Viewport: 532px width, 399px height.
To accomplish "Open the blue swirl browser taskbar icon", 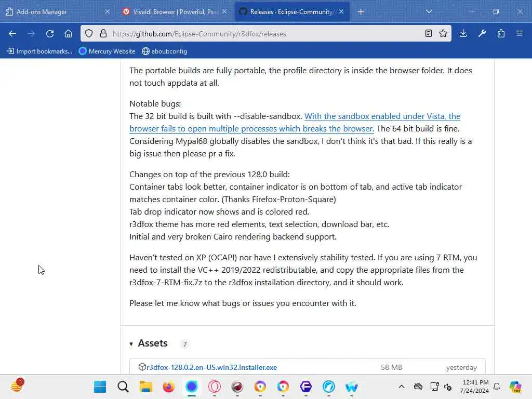I will (329, 387).
